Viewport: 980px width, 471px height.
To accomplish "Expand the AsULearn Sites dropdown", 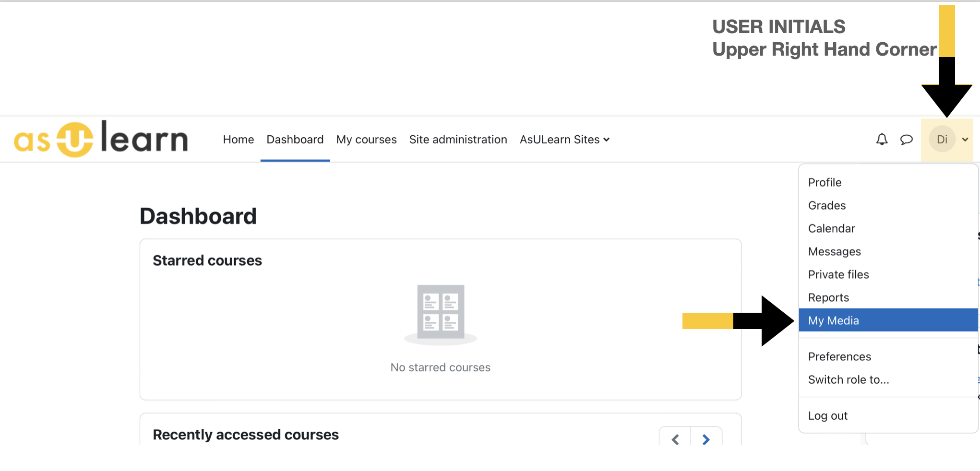I will 564,140.
